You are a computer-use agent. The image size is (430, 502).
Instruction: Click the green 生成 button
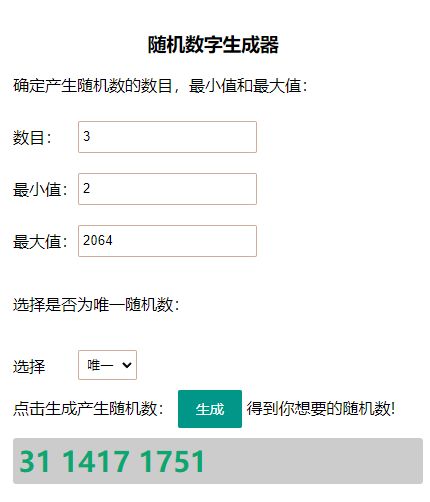[x=210, y=409]
